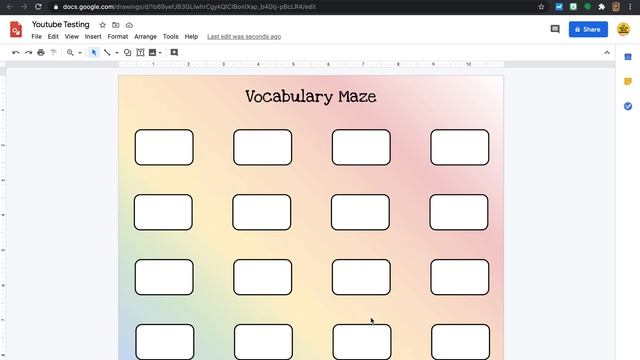Open the Edit menu
This screenshot has height=360, width=640.
(53, 37)
